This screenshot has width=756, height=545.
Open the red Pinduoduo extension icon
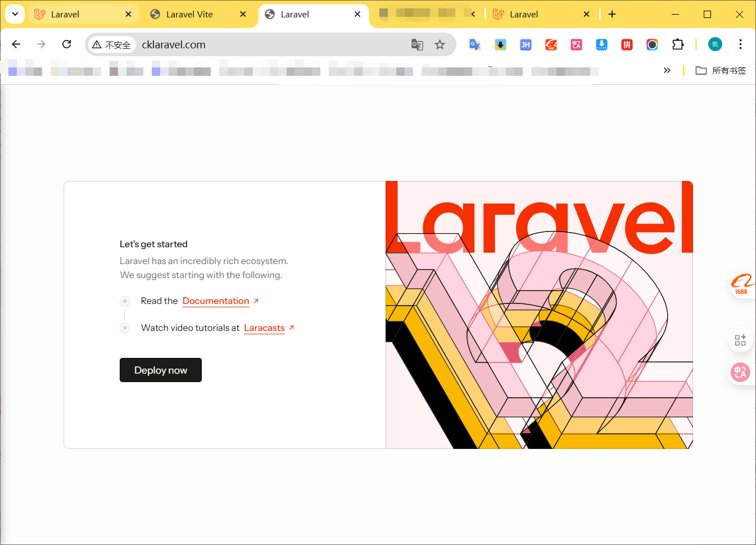[x=627, y=44]
